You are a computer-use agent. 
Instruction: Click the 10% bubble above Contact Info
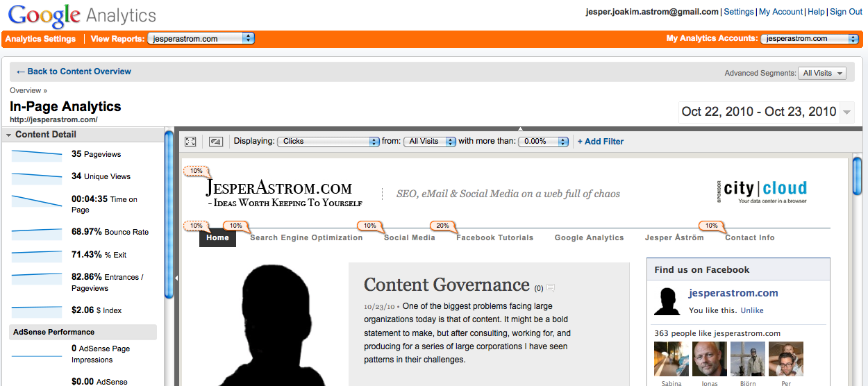pos(712,226)
